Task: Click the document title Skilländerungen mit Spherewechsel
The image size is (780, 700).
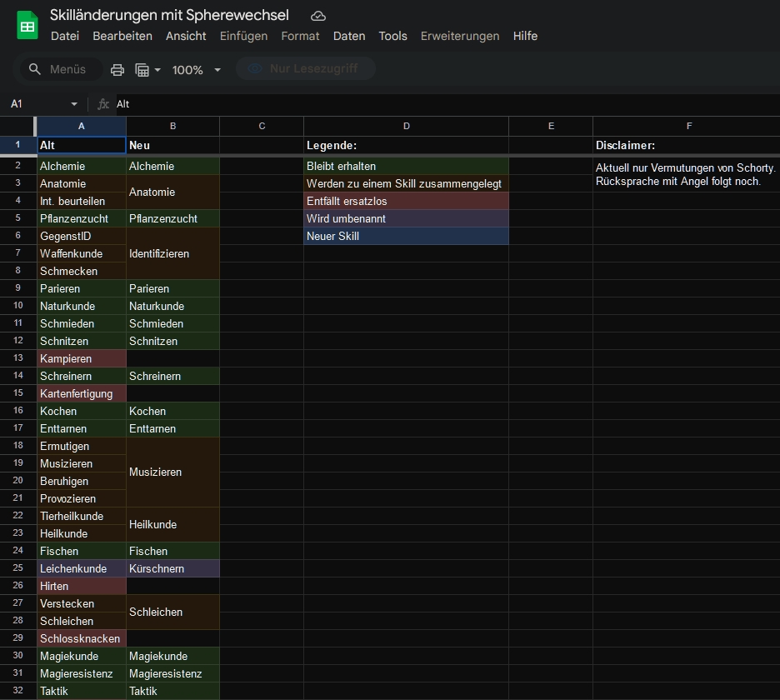Action: pos(169,15)
